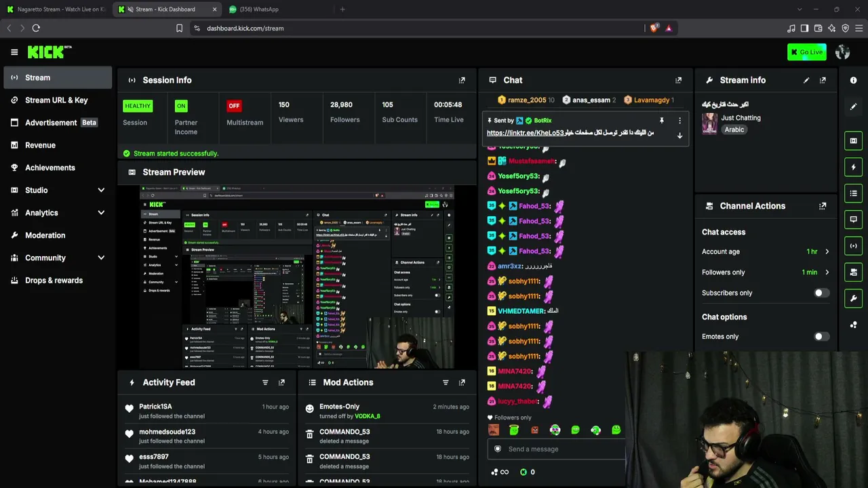
Task: Switch to Nagaretto Stream browser tab
Action: tap(56, 9)
